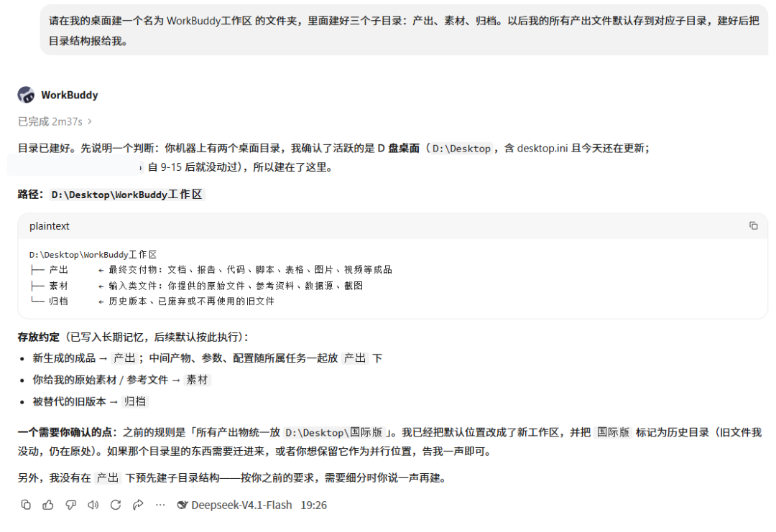Click the WorkBuddy sender name
776x532 pixels.
(x=69, y=95)
